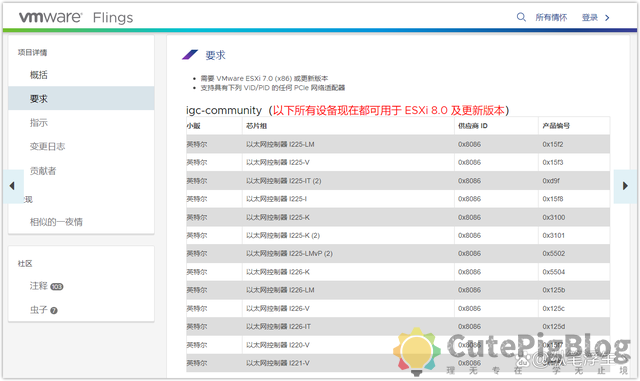The image size is (640, 381).
Task: Click the VID/PID PCIe requirement bullet
Action: [x=272, y=87]
